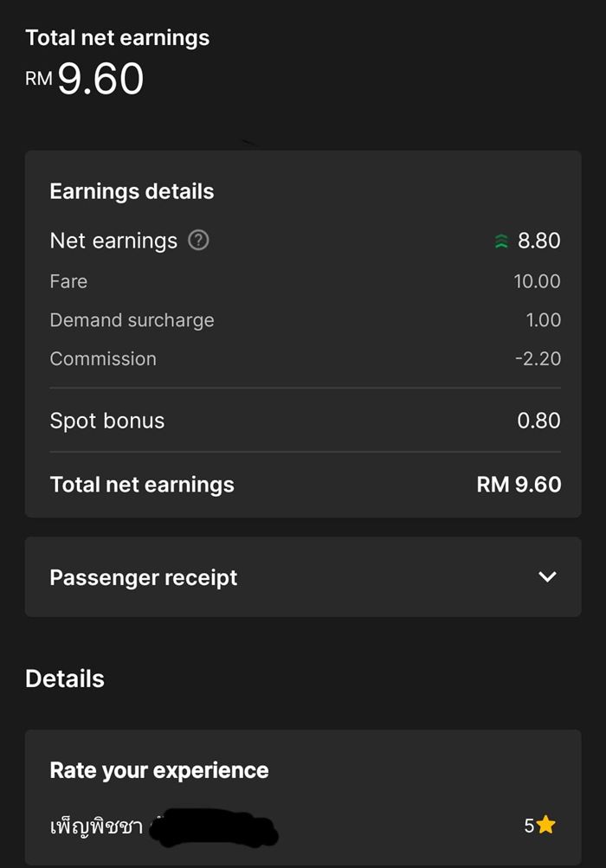Screen dimensions: 606x868
Task: Open the Net earnings help icon
Action: 198,241
